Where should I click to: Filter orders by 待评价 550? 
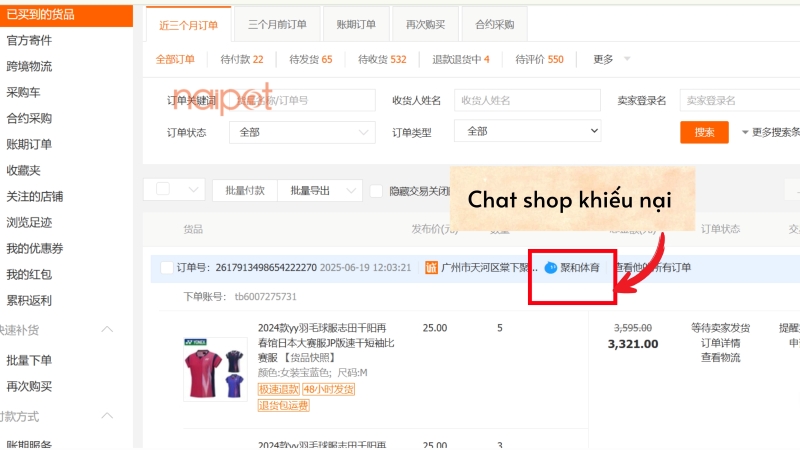click(x=539, y=59)
